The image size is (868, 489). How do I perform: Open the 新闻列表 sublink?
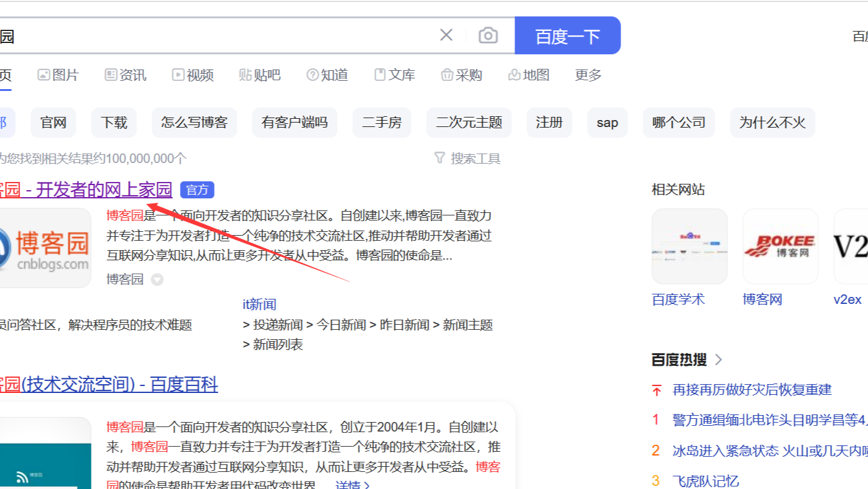point(278,344)
